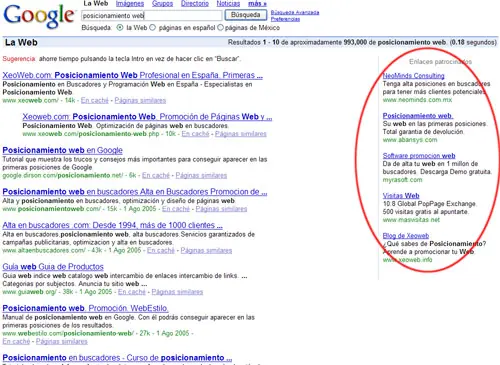Image resolution: width=500 pixels, height=365 pixels.
Task: Open 'En caché' for google.dirson.com result
Action: click(x=156, y=175)
